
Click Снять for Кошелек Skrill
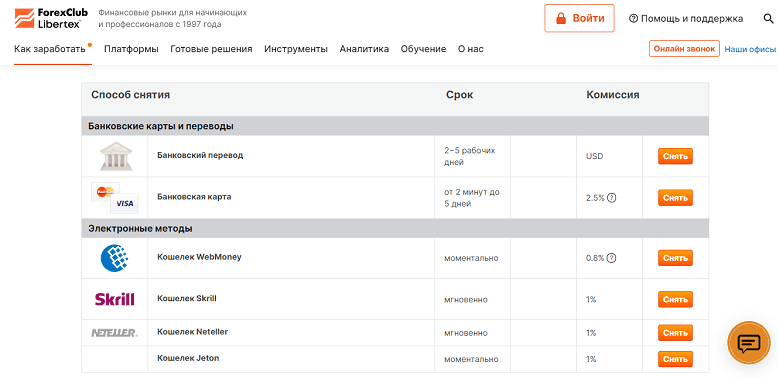pos(675,300)
